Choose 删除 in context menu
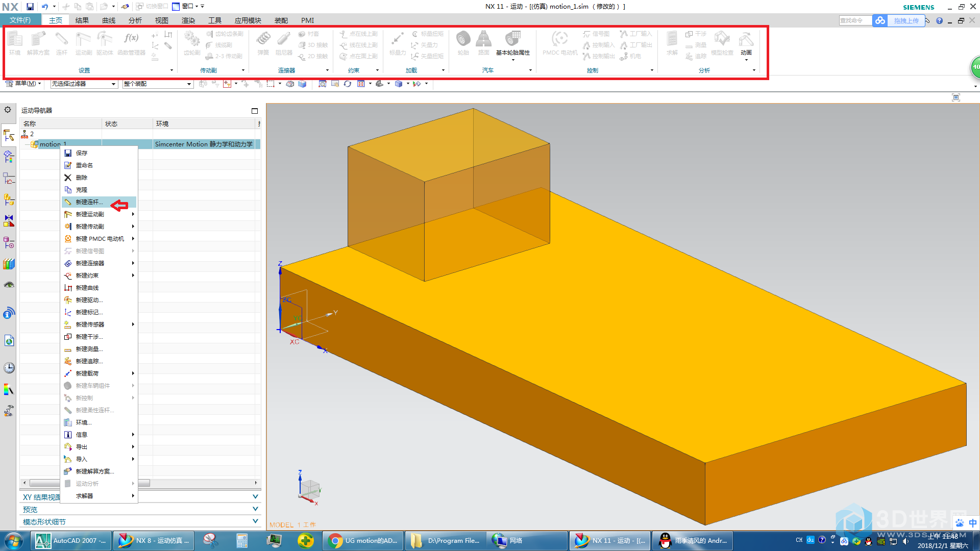 click(x=99, y=178)
